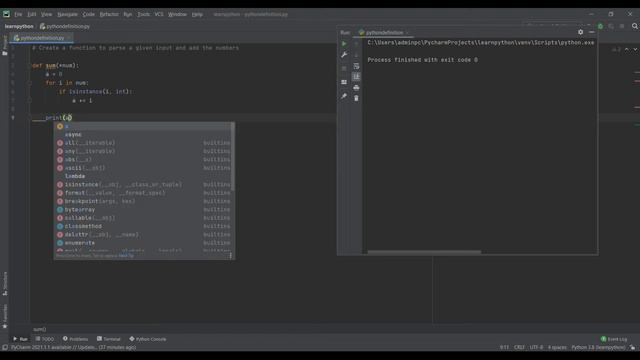Choose 'callable' completion suggestion

(x=143, y=218)
